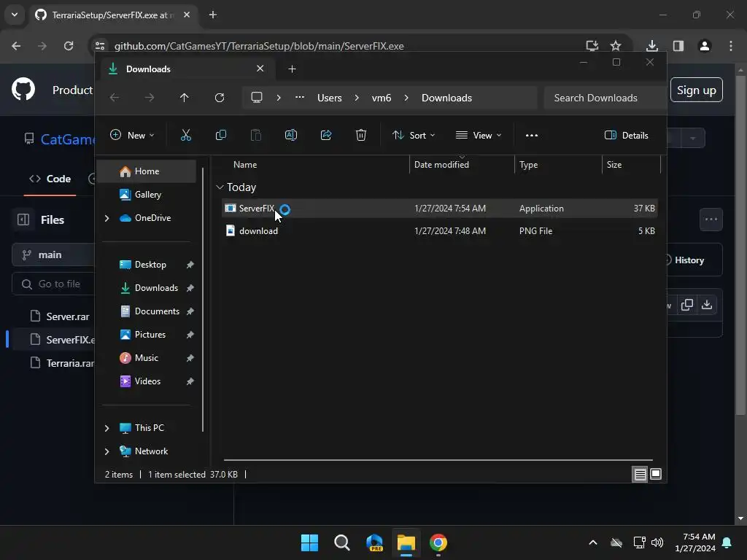
Task: Switch to details list view icon in status bar
Action: [640, 474]
